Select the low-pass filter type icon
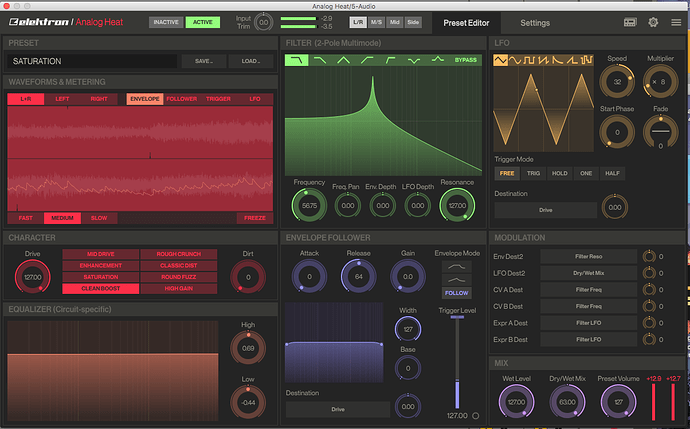 pos(299,60)
